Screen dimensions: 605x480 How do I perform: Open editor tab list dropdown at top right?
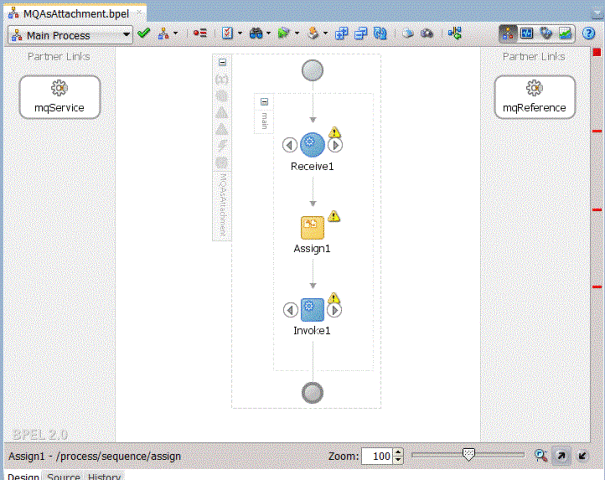pos(598,14)
